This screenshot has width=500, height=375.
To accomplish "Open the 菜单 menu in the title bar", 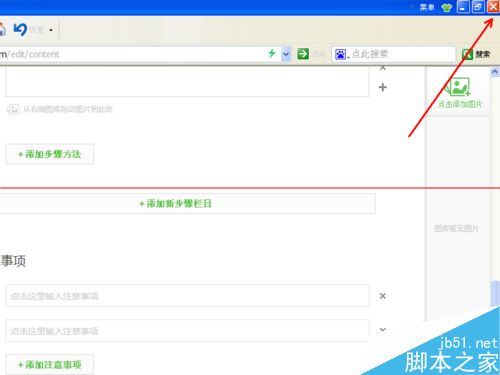I will (427, 7).
